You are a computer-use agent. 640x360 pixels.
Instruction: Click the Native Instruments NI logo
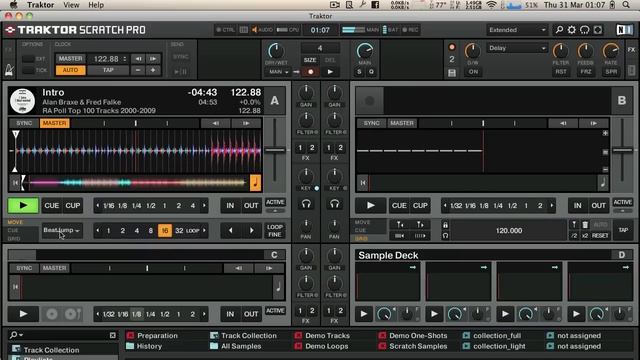[x=624, y=30]
